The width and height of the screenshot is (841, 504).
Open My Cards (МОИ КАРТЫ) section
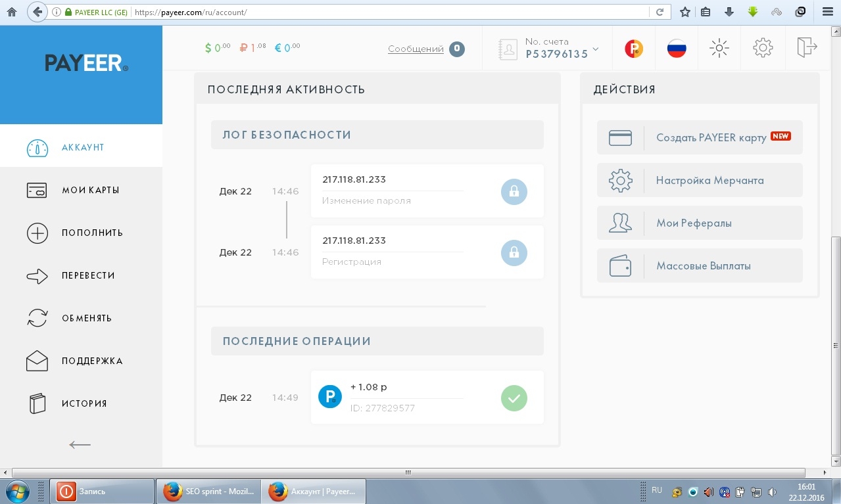pos(81,190)
